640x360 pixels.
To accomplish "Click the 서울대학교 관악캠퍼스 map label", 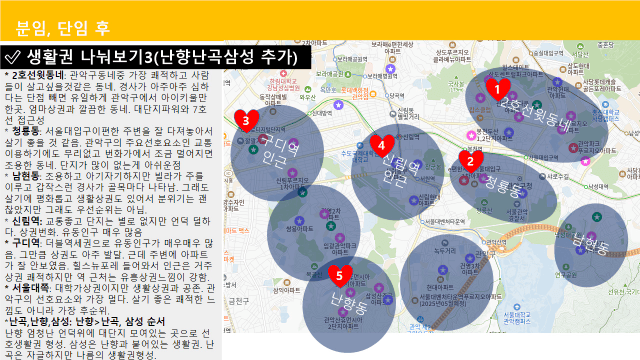I will point(517,318).
